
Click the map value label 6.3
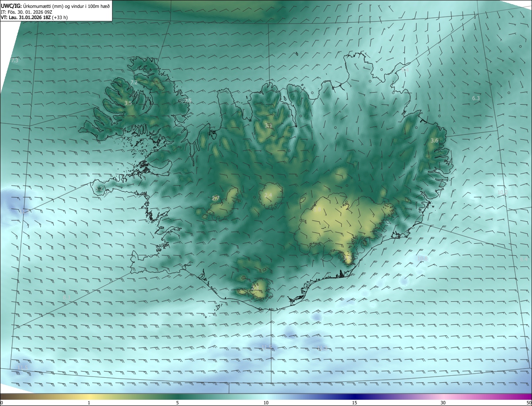[476, 98]
